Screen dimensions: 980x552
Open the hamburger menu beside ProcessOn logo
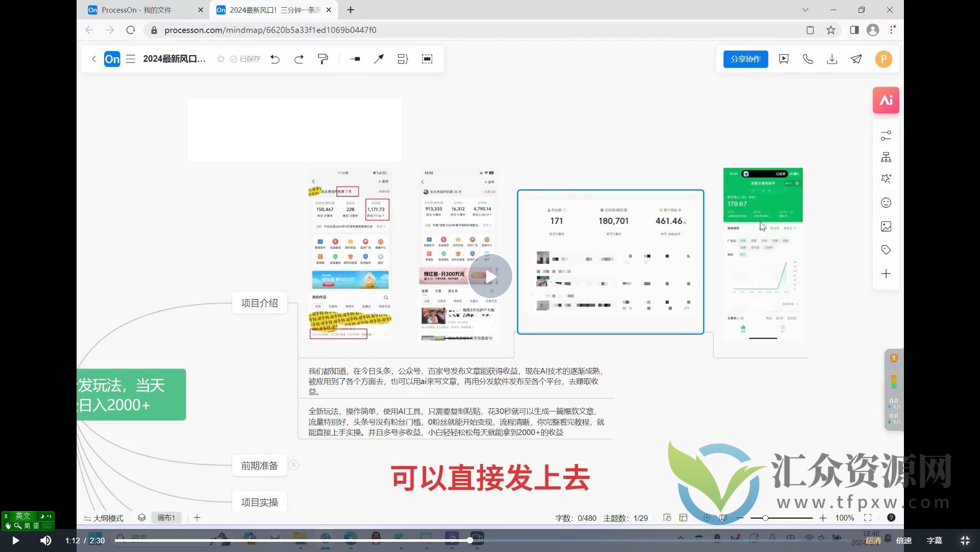(x=131, y=59)
